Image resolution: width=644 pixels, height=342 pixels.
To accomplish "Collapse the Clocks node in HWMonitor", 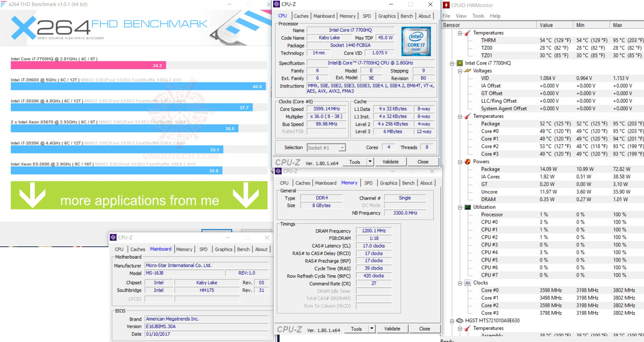I will pyautogui.click(x=460, y=283).
